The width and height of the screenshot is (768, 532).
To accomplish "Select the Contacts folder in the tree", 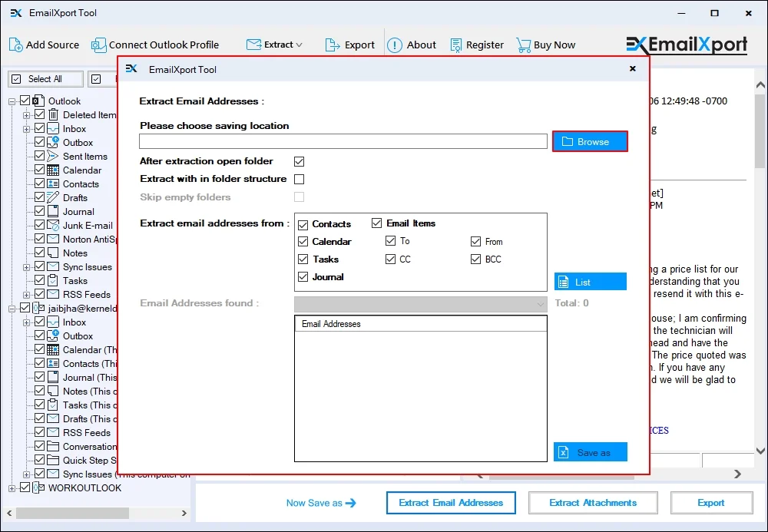I will (81, 183).
